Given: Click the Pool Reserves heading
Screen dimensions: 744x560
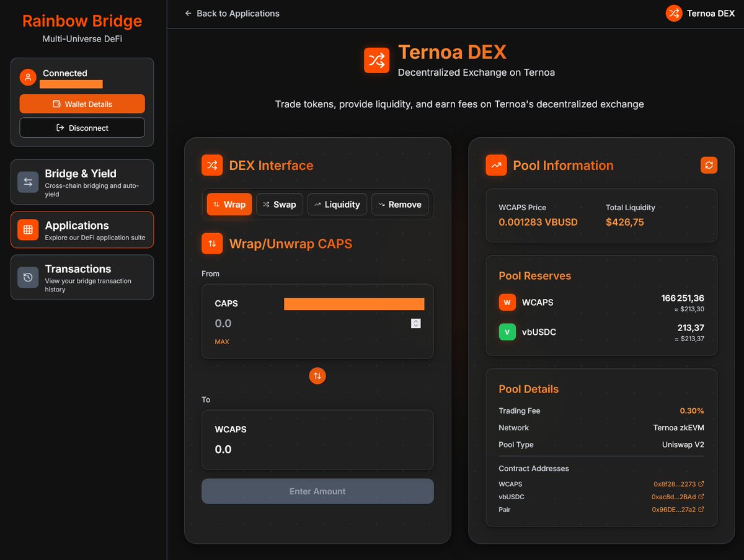Looking at the screenshot, I should [535, 276].
